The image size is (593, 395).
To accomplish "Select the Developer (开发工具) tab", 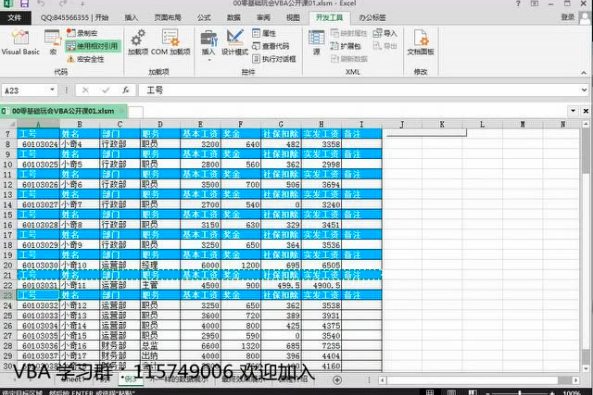I will (x=329, y=17).
